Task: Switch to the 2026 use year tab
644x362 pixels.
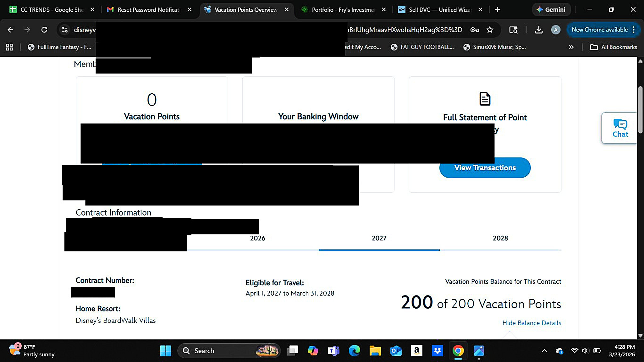Action: click(257, 238)
